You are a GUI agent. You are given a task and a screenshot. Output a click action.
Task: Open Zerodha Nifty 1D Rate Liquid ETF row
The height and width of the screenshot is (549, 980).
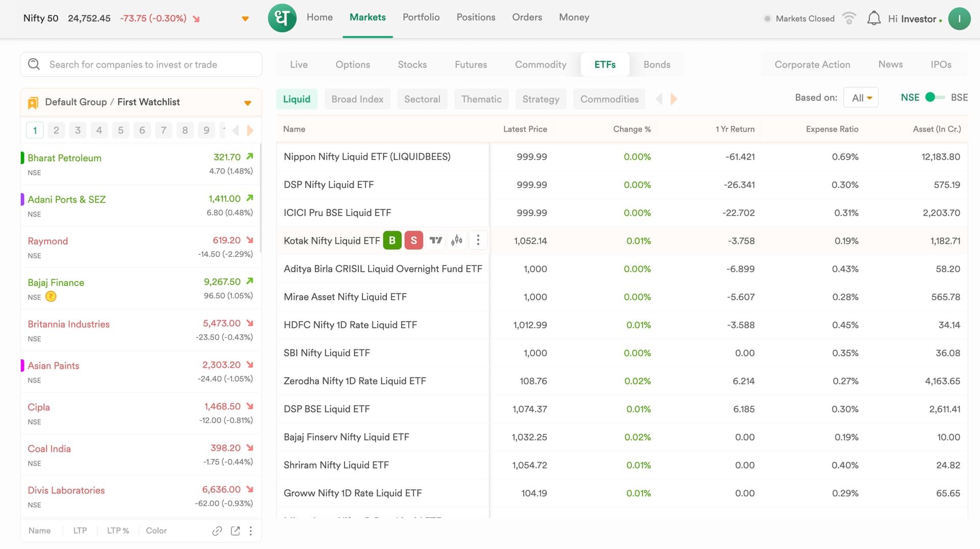[622, 381]
